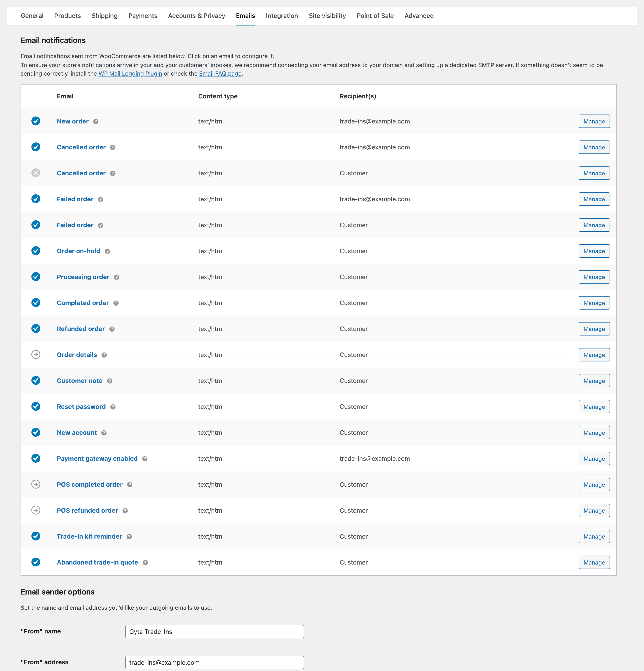Click the Content type column header

[x=218, y=96]
